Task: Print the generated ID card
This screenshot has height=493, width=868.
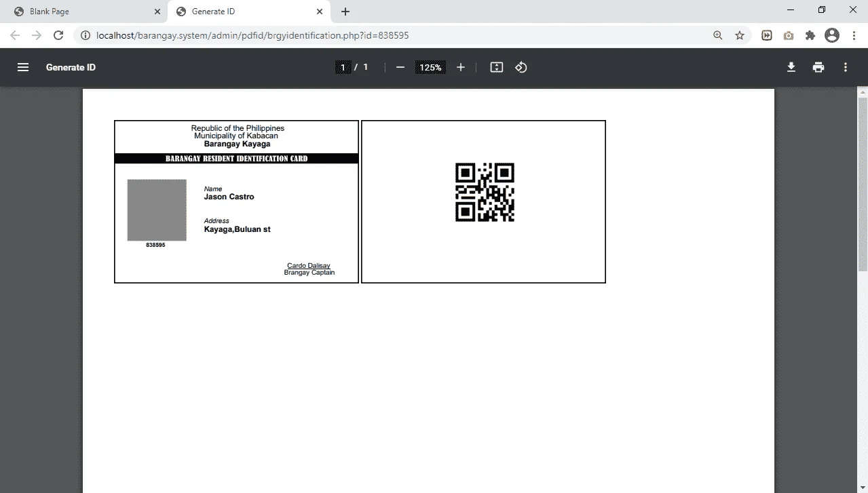Action: pos(818,67)
